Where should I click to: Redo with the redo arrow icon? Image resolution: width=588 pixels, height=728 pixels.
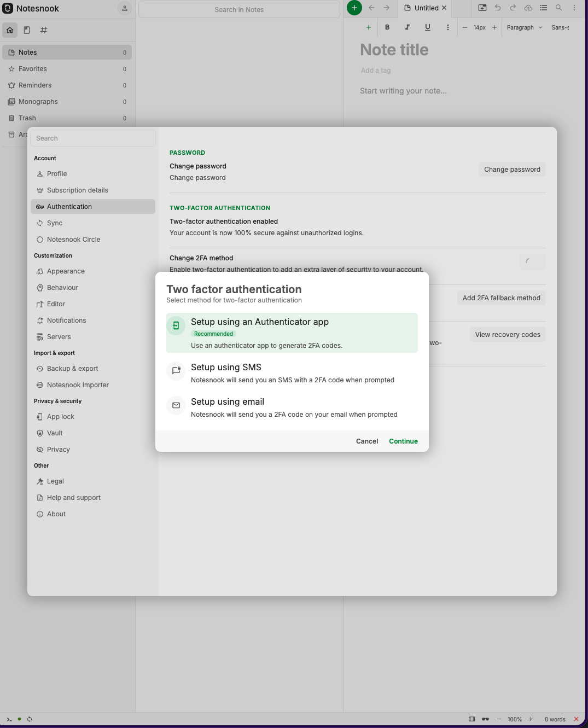513,8
